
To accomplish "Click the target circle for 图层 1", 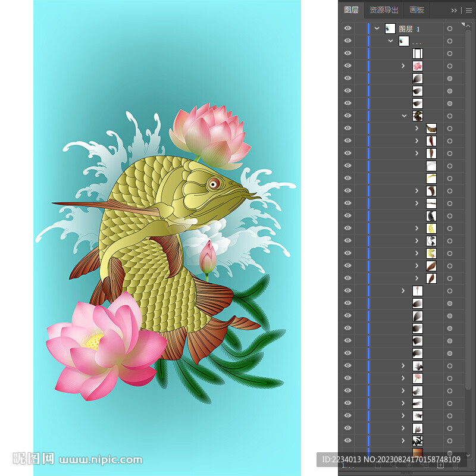I will pyautogui.click(x=450, y=29).
